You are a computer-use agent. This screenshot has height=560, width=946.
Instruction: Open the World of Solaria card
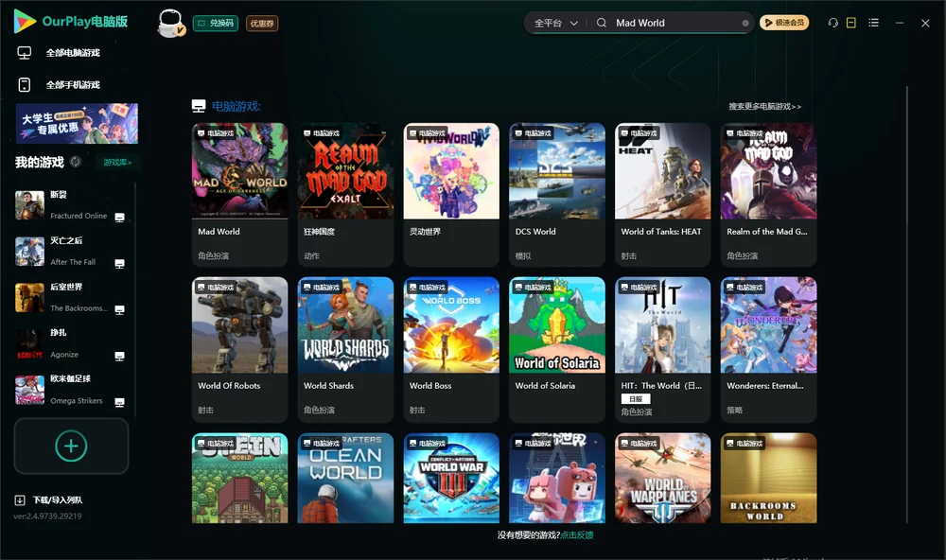557,349
